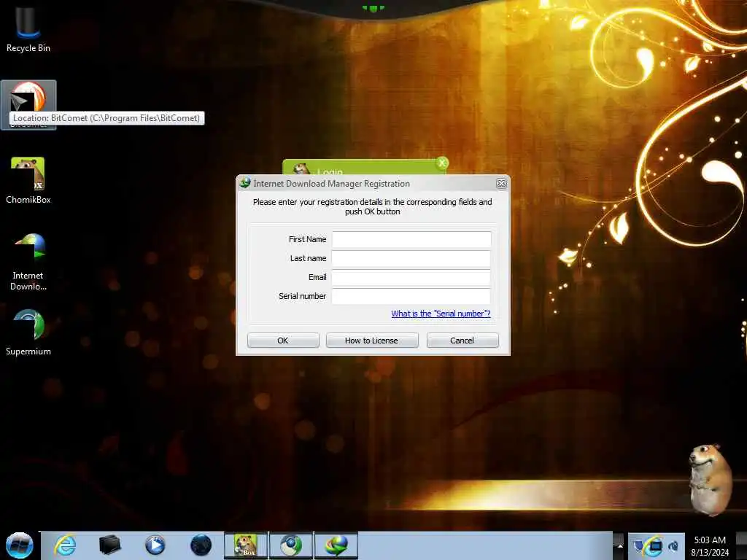The height and width of the screenshot is (560, 747).
Task: Click the IDM icon in registration title bar
Action: 245,183
